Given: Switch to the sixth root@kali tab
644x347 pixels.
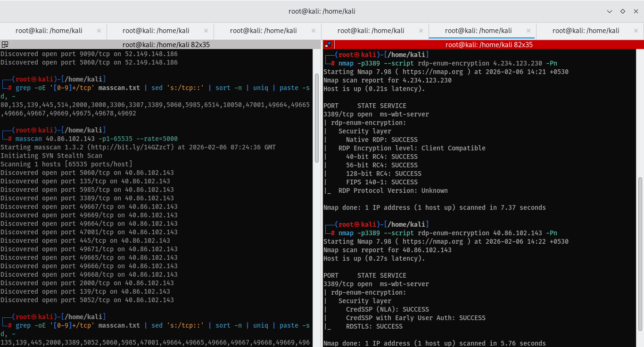Looking at the screenshot, I should pyautogui.click(x=586, y=31).
